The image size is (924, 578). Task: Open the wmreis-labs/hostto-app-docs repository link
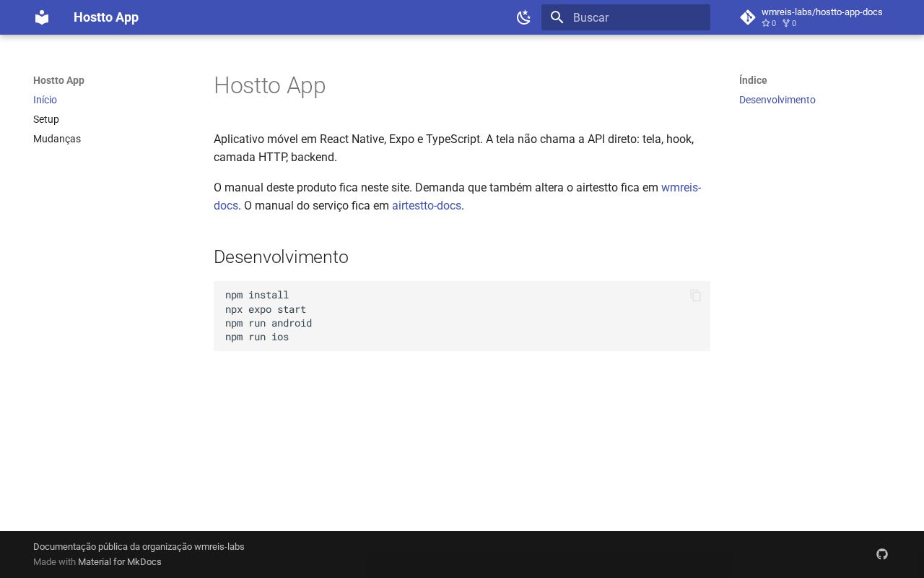click(x=814, y=17)
